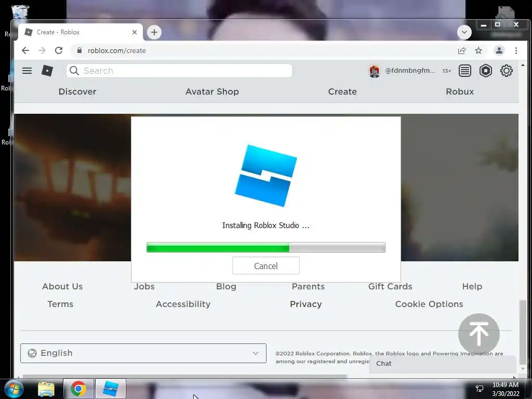The height and width of the screenshot is (399, 532).
Task: Switch to Chrome on the taskbar
Action: click(78, 389)
